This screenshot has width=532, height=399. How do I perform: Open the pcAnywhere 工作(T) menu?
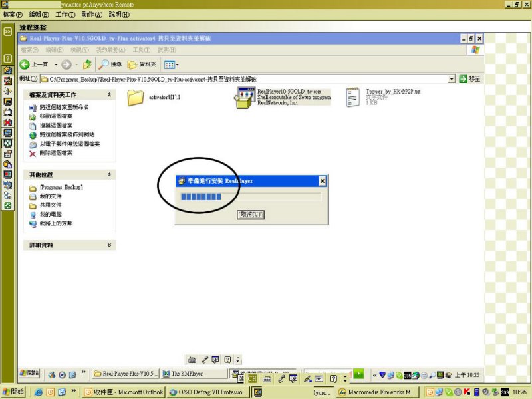click(65, 15)
